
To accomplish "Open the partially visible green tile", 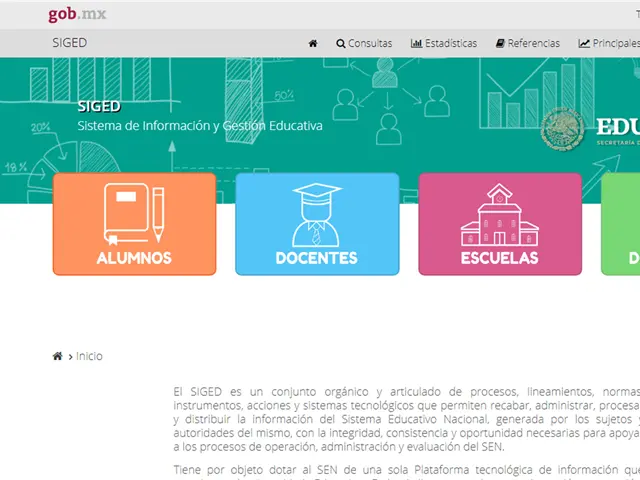I will pos(621,224).
